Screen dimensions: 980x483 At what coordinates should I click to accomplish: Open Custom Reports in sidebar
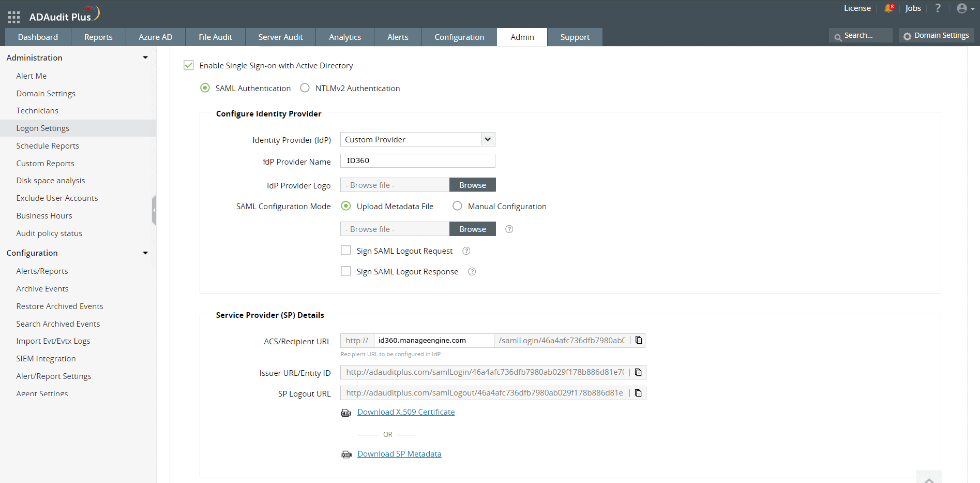pyautogui.click(x=46, y=163)
